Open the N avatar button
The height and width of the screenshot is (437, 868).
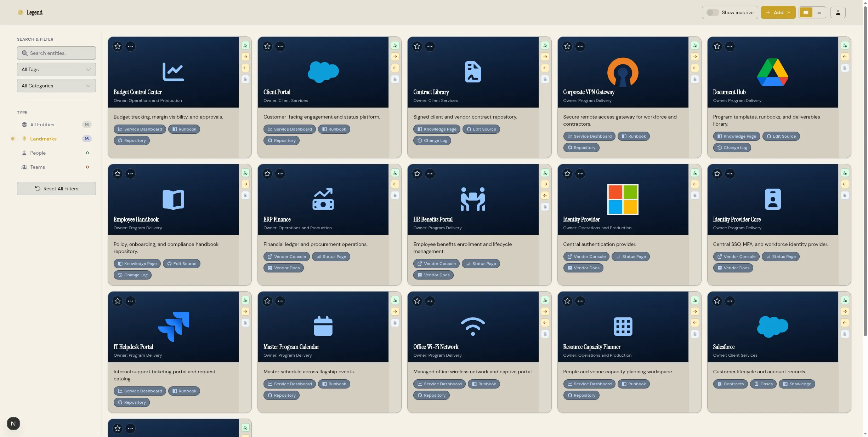pos(13,424)
